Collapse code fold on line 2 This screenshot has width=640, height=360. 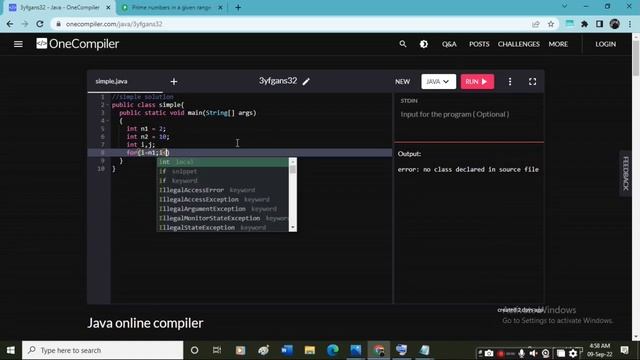107,105
